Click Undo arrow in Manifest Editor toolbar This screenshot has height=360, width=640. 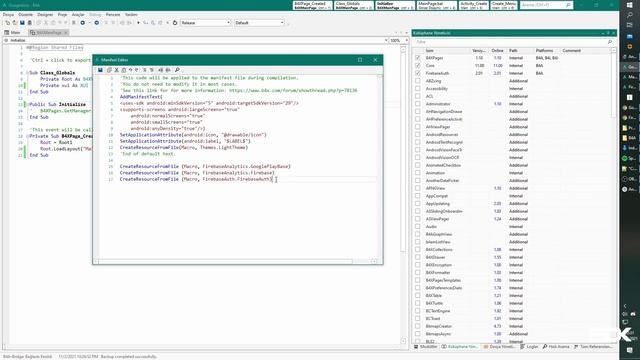point(131,70)
